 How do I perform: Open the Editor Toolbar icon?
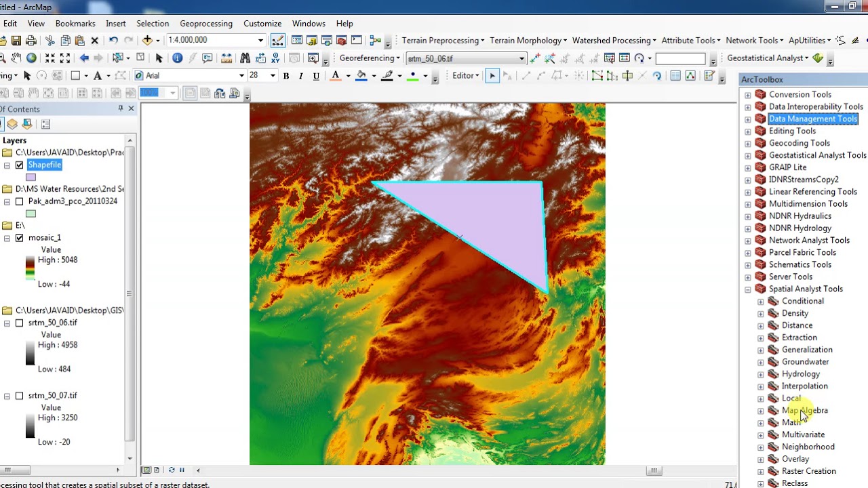[x=278, y=41]
